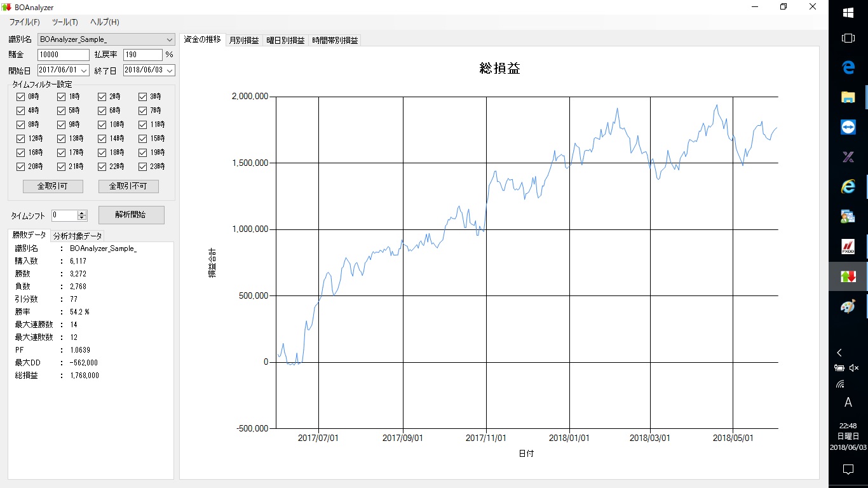Click the タイムシフト up stepper arrow
The height and width of the screenshot is (488, 868).
click(x=81, y=212)
